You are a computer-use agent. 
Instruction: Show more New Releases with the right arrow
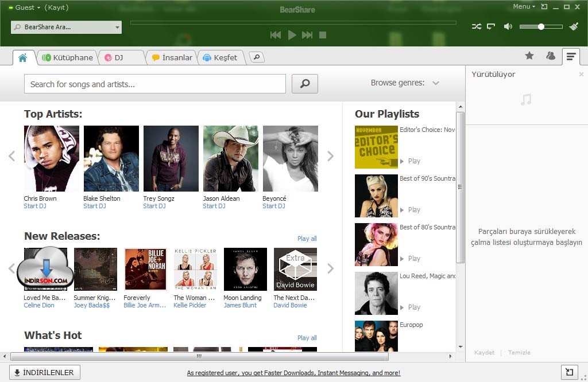pos(330,268)
